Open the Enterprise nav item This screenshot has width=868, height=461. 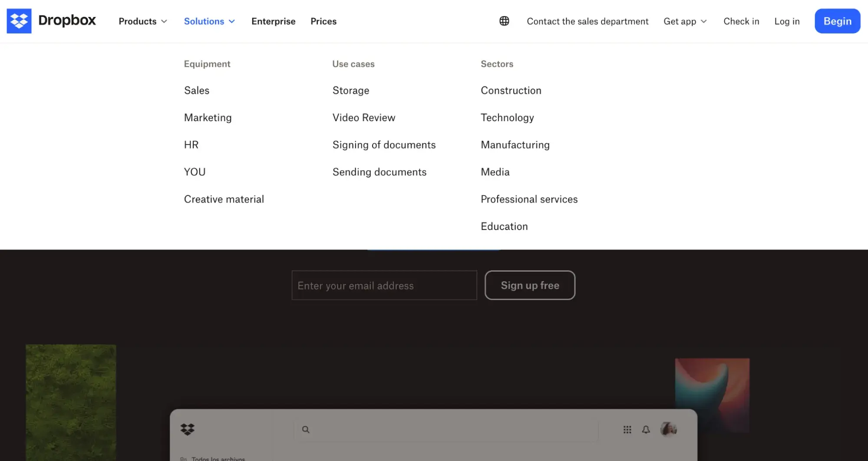273,21
